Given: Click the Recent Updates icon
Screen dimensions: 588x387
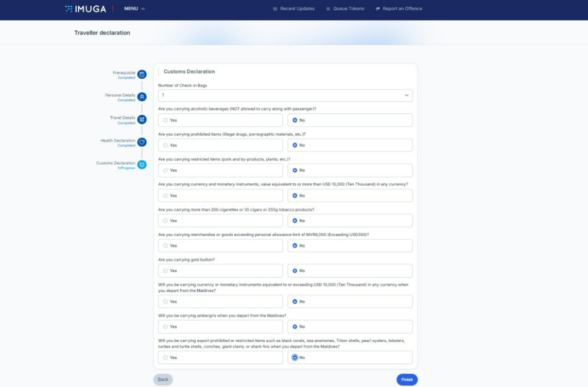Looking at the screenshot, I should 275,9.
